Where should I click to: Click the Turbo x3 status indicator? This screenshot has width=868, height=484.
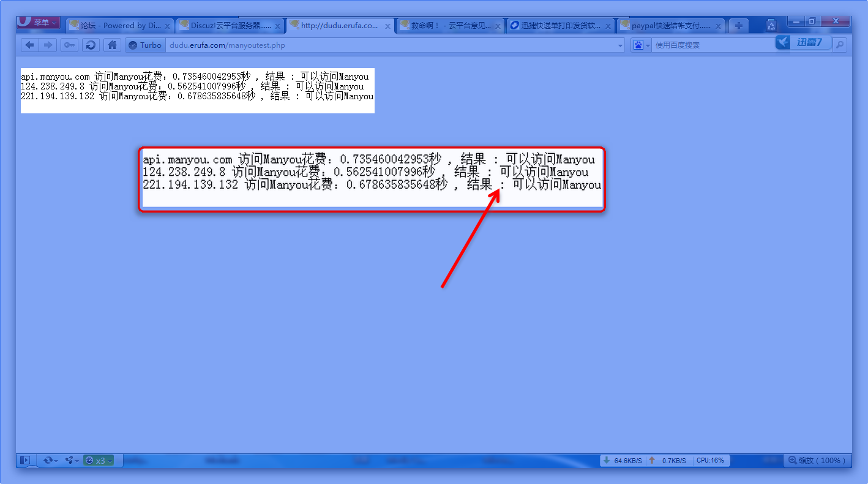(x=99, y=461)
